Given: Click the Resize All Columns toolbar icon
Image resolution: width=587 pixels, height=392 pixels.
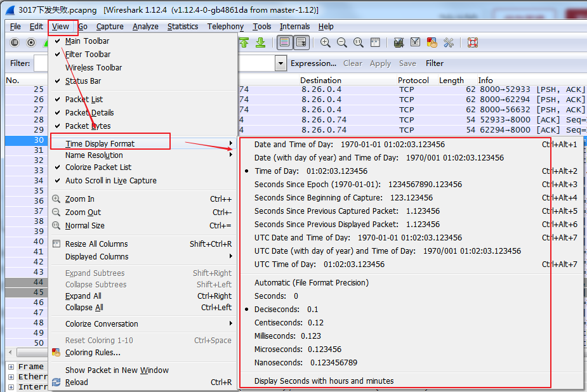Looking at the screenshot, I should coord(374,42).
